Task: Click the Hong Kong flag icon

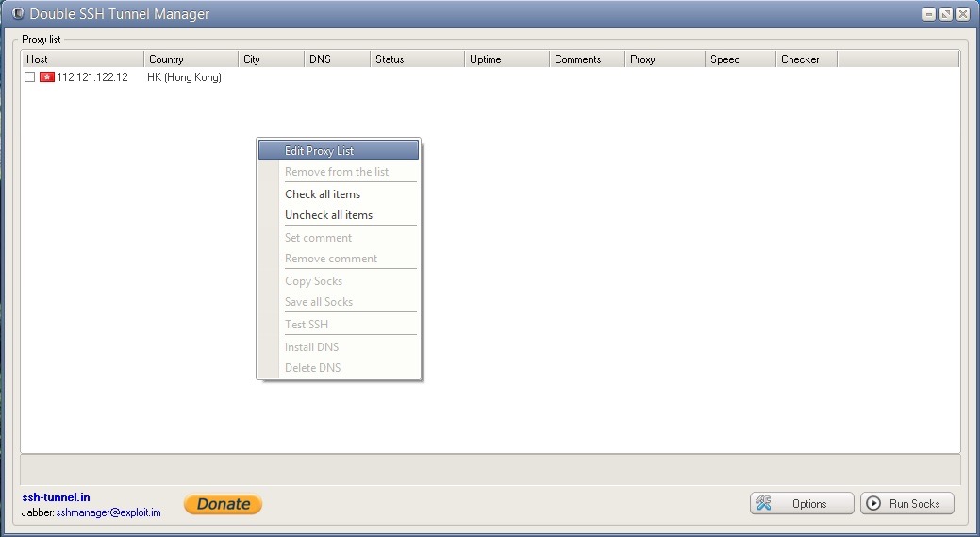Action: coord(47,76)
